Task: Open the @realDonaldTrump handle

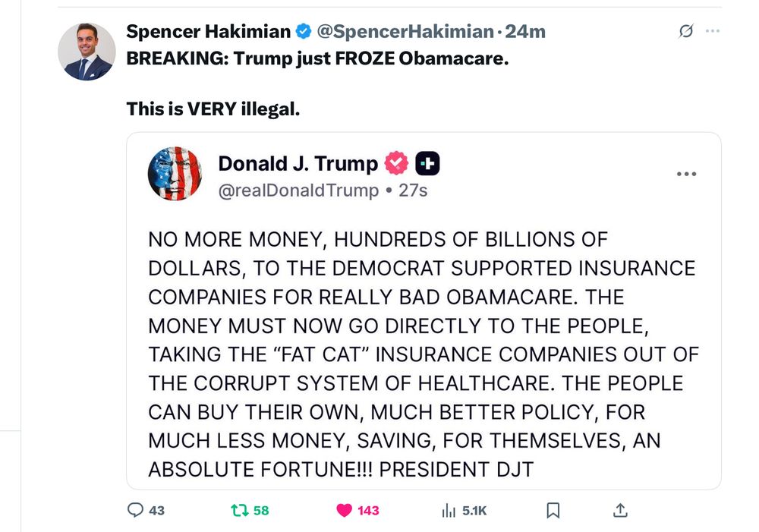Action: pos(298,190)
